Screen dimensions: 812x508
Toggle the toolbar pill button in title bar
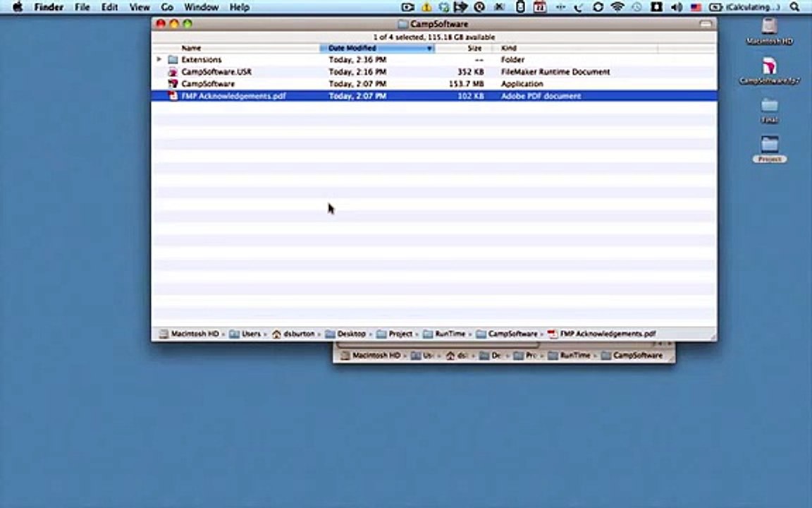pos(706,24)
